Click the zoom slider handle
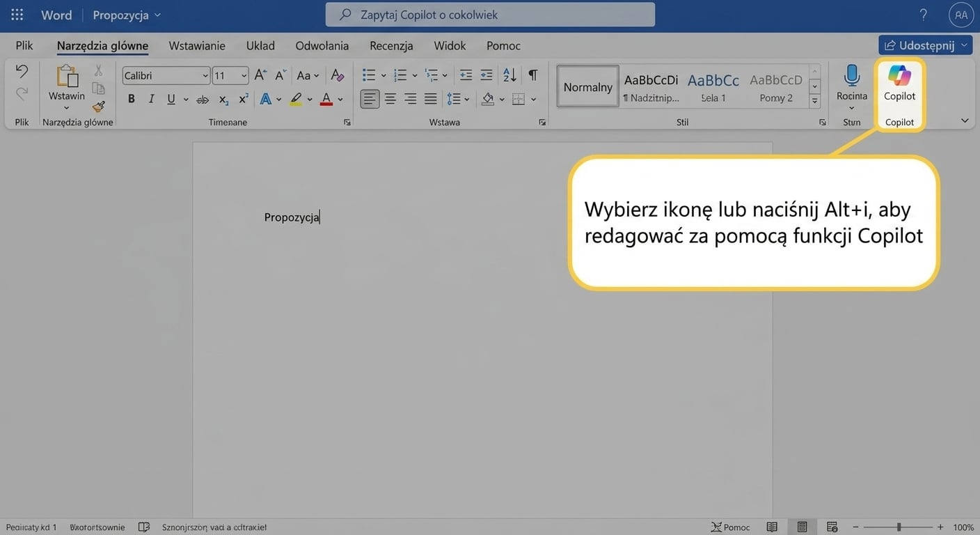Viewport: 980px width, 535px height. point(899,527)
